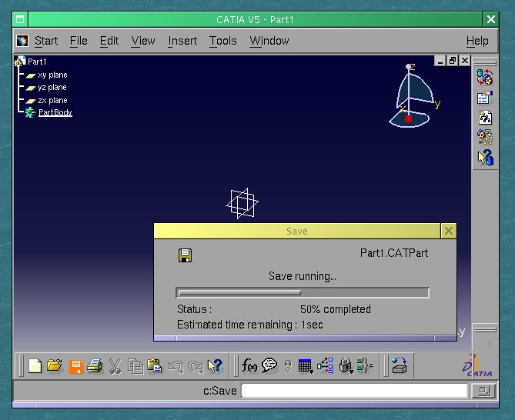Viewport: 515px width, 420px height.
Task: Click the diskette icon in Save dialog
Action: (186, 255)
